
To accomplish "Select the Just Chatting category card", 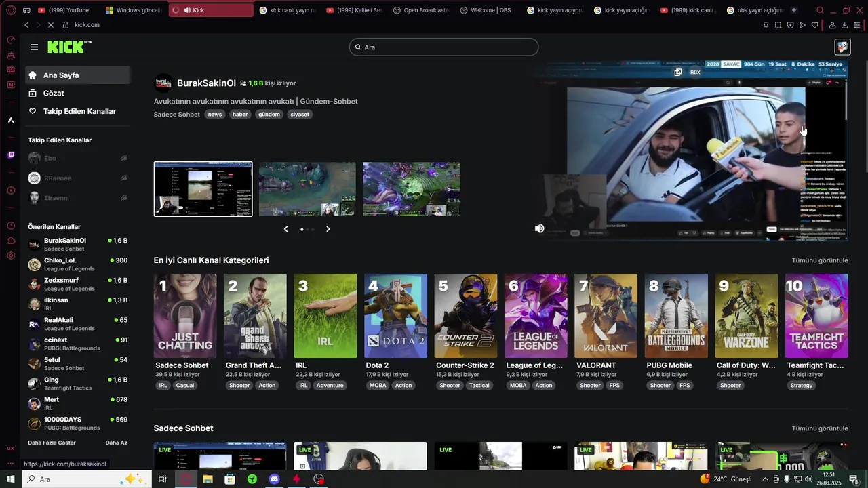I will tap(185, 316).
